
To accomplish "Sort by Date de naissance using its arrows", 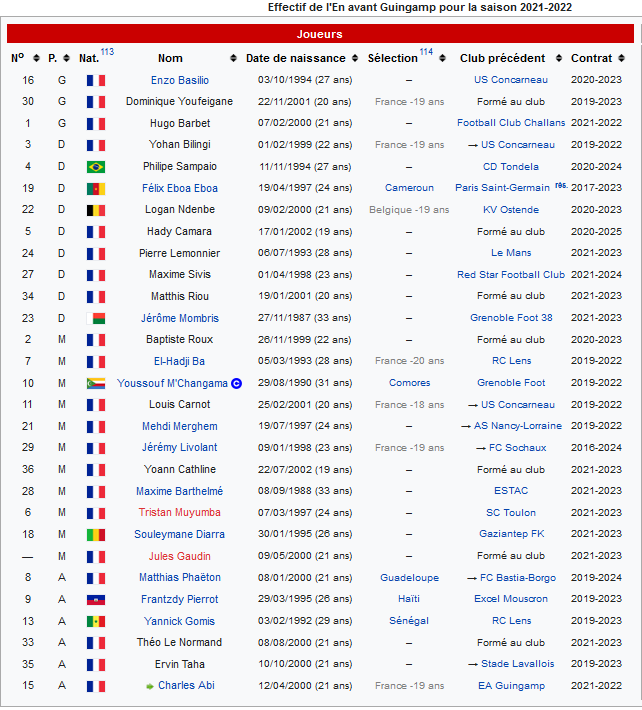I will [x=354, y=59].
